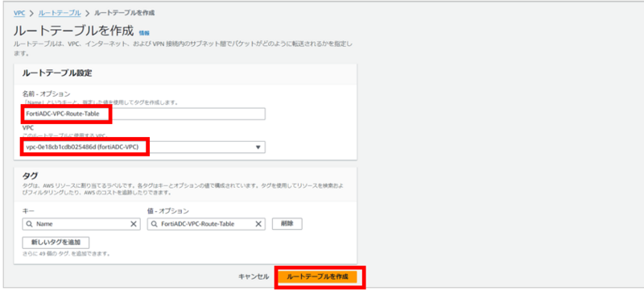Click the search icon in key field
The width and height of the screenshot is (644, 291).
coord(29,224)
